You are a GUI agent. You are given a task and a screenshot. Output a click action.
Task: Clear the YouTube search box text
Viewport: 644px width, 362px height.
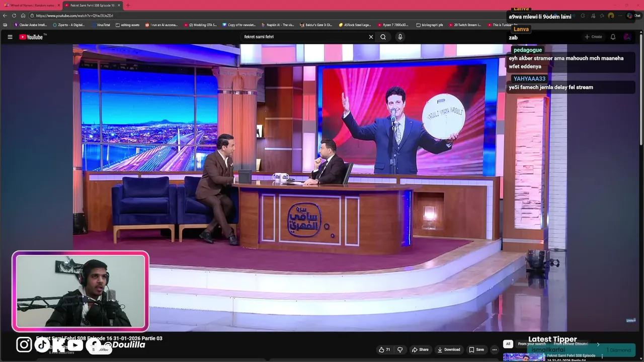[371, 37]
